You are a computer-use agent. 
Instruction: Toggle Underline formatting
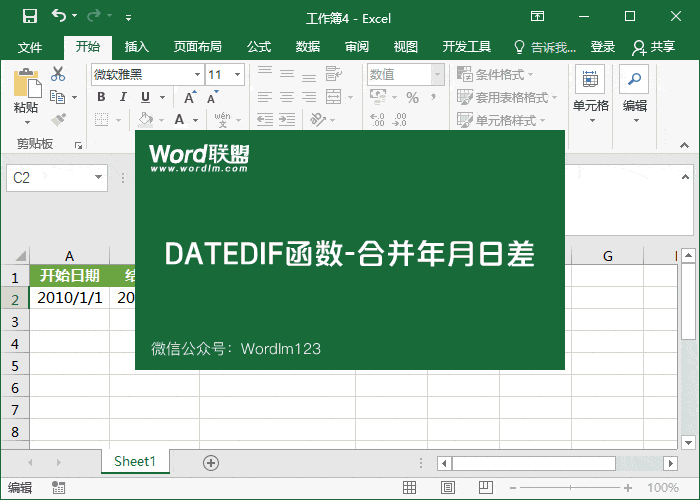[x=145, y=97]
